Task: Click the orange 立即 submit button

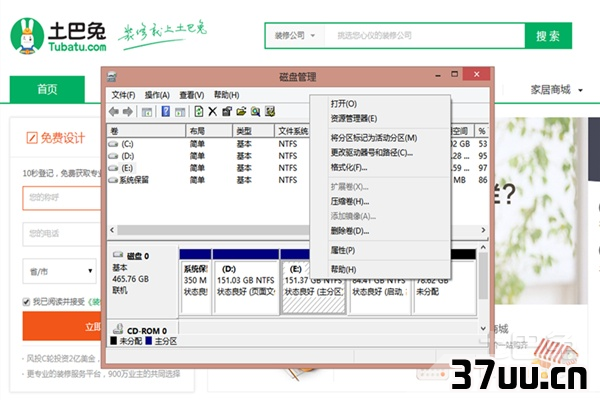Action: [x=62, y=326]
